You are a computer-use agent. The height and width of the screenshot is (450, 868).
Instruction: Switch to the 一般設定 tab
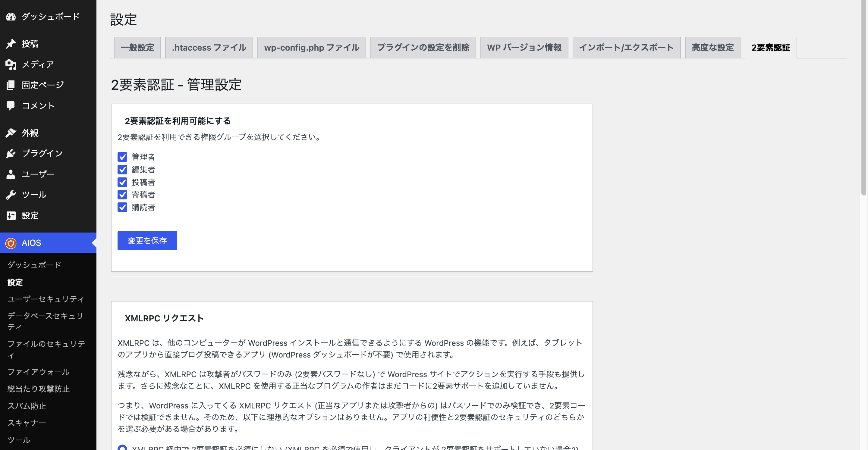[137, 48]
